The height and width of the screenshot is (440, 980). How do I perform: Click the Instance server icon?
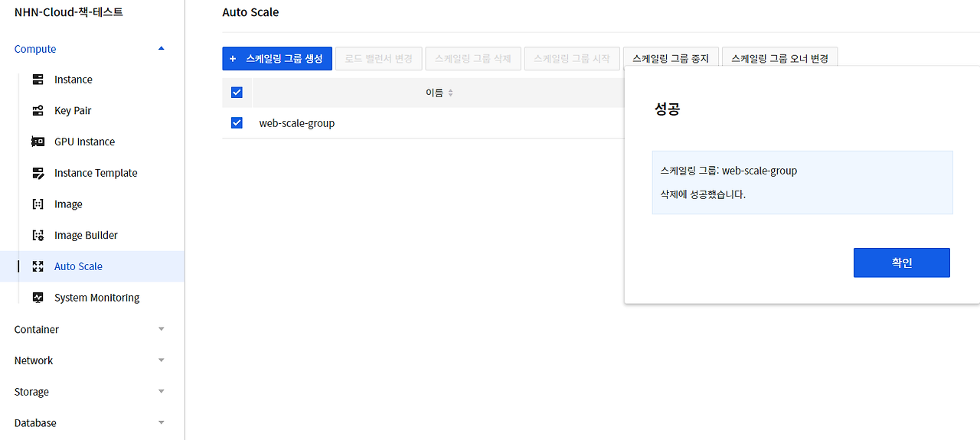click(x=38, y=80)
